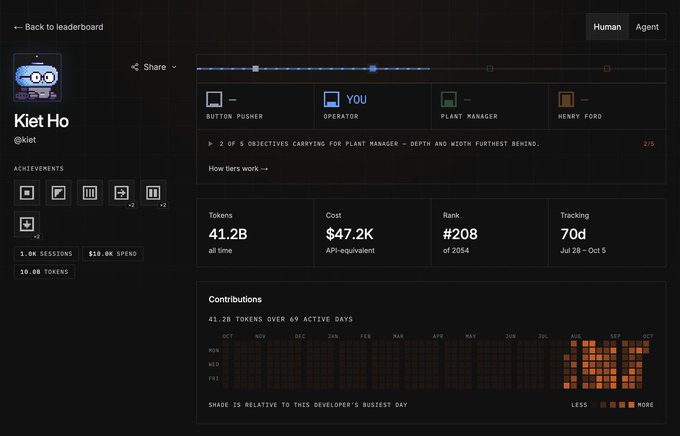Switch to the Agent tab
This screenshot has width=680, height=436.
(647, 27)
